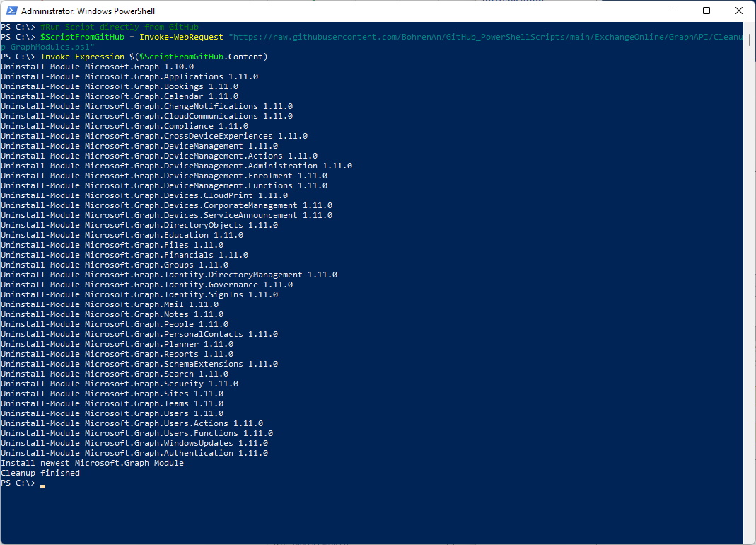Click the vertical scrollbar thumb

coord(749,39)
